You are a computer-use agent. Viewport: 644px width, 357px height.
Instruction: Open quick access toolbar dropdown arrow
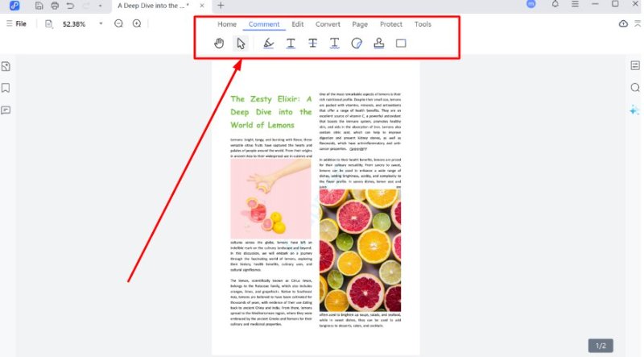tap(100, 6)
